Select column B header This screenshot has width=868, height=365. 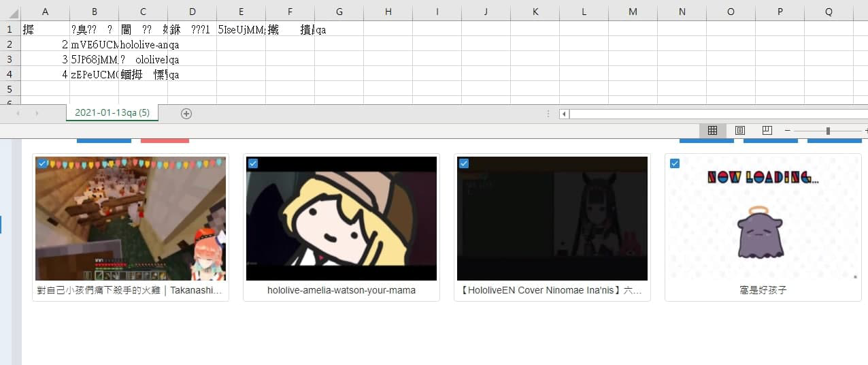coord(94,12)
